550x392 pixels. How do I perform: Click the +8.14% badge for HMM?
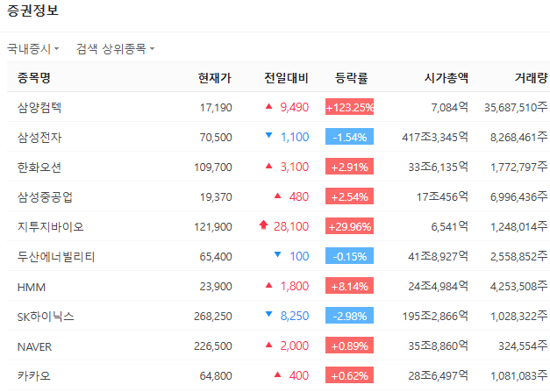[349, 285]
